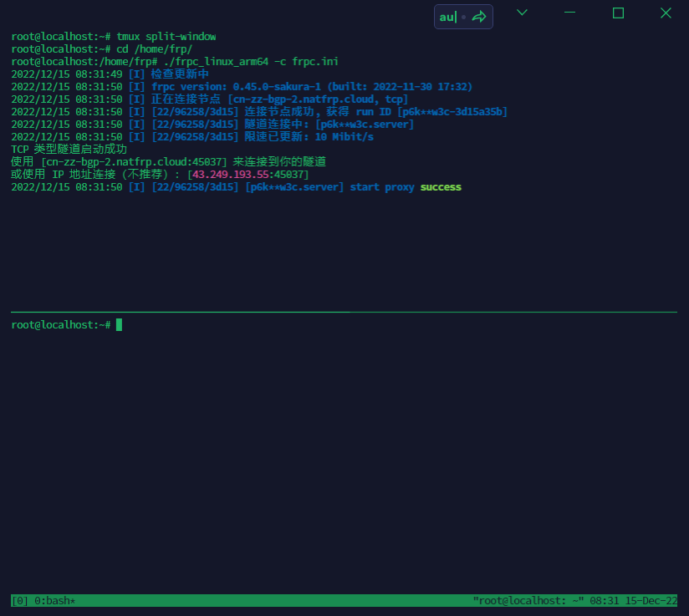Click the '检查更新中' log message

[x=180, y=74]
